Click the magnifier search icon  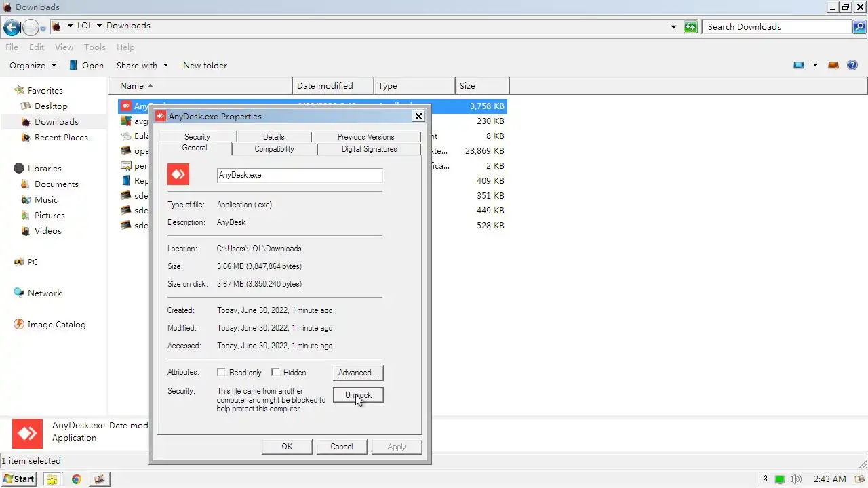point(859,27)
